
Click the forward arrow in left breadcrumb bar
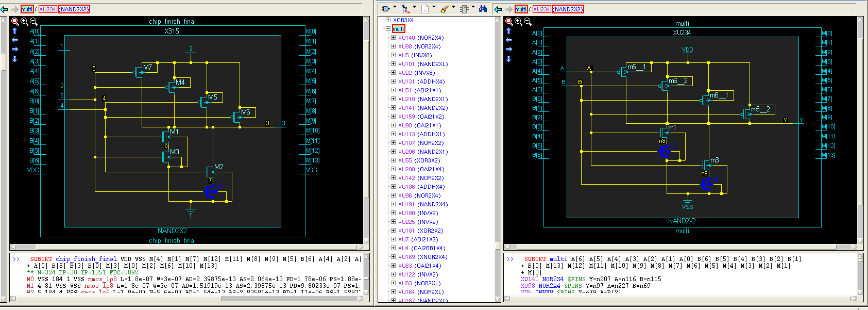click(14, 9)
